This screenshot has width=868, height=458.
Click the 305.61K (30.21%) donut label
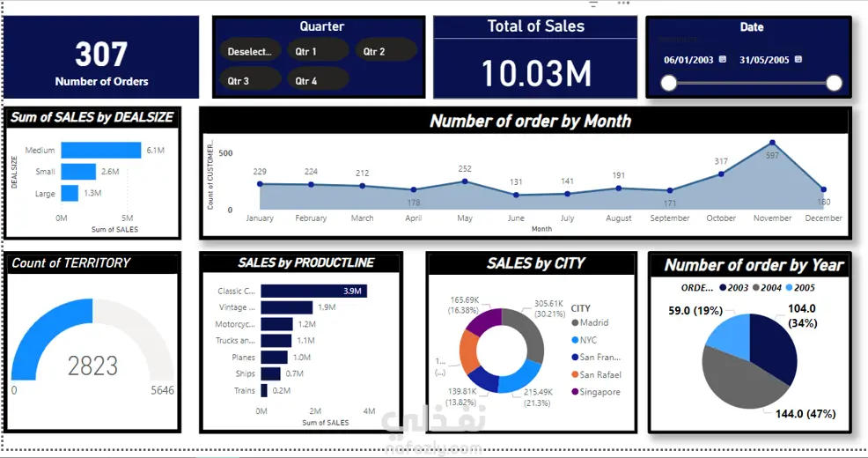(549, 309)
